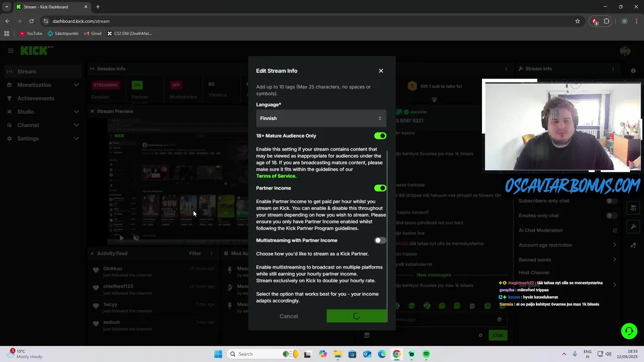Open the green support headset button

tap(629, 331)
